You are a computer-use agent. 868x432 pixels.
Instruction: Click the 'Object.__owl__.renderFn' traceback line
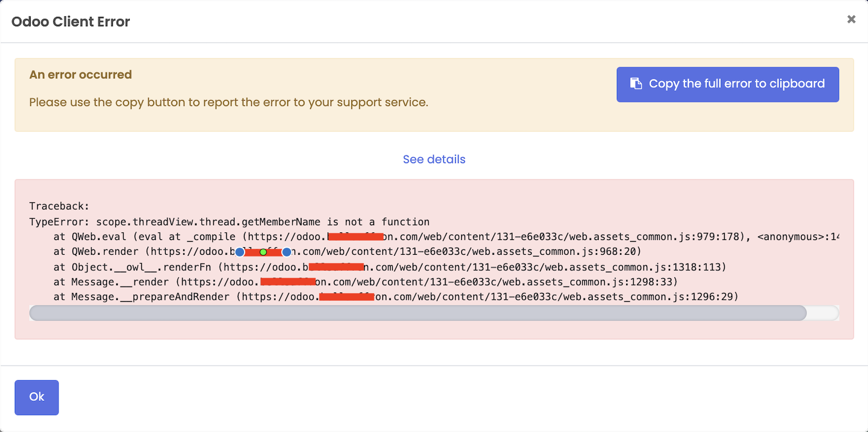point(390,267)
